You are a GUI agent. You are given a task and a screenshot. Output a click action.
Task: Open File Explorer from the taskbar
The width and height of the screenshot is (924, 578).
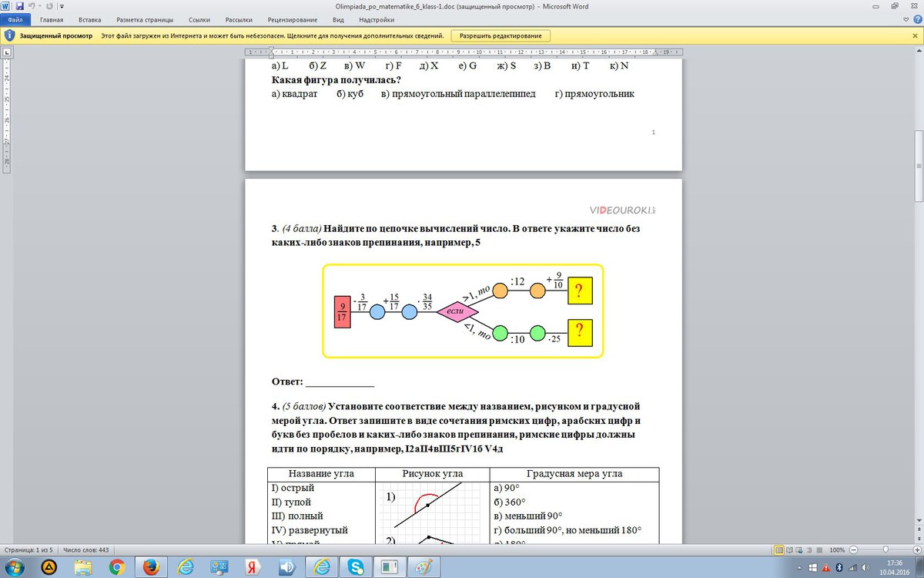point(84,568)
